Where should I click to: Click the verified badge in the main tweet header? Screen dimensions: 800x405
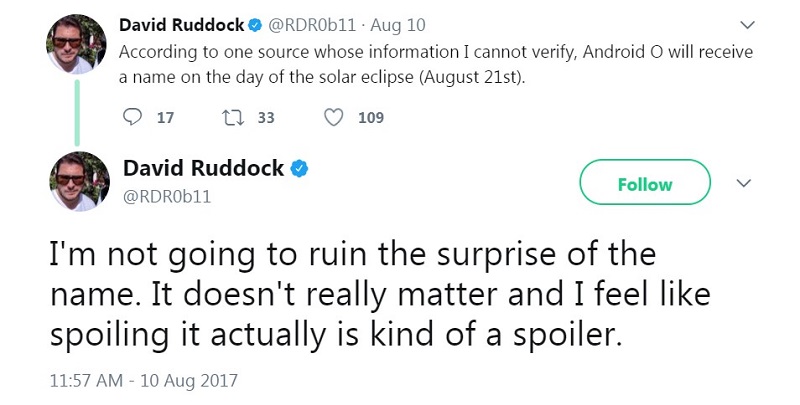click(x=298, y=169)
